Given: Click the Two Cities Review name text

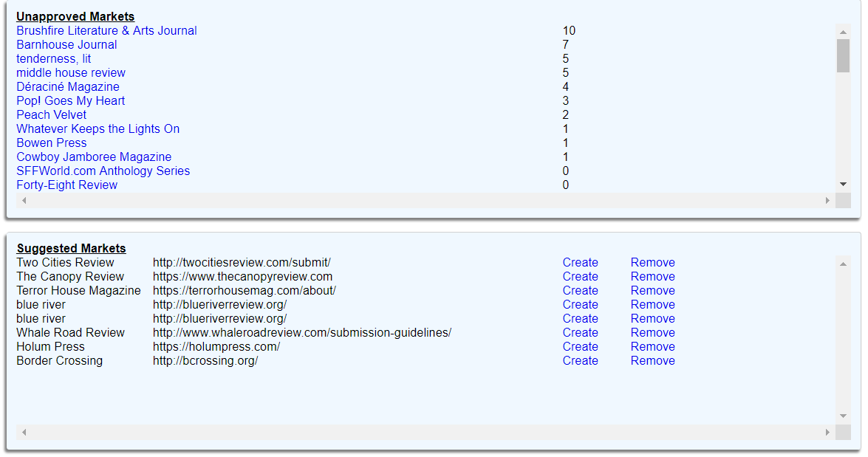Looking at the screenshot, I should (65, 263).
